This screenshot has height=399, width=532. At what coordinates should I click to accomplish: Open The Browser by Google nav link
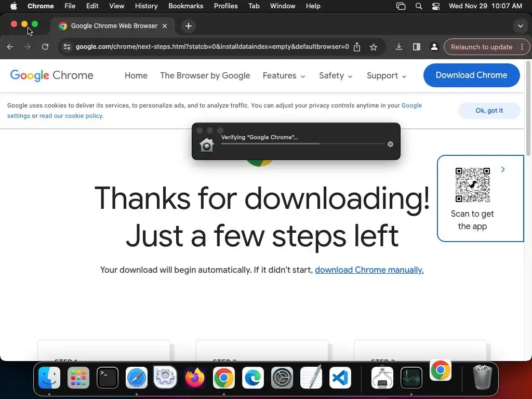tap(205, 76)
